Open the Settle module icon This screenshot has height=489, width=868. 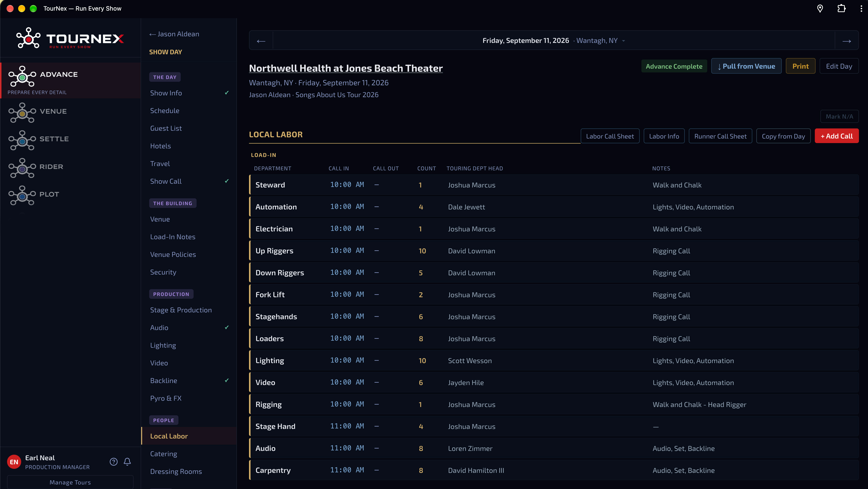pyautogui.click(x=22, y=140)
